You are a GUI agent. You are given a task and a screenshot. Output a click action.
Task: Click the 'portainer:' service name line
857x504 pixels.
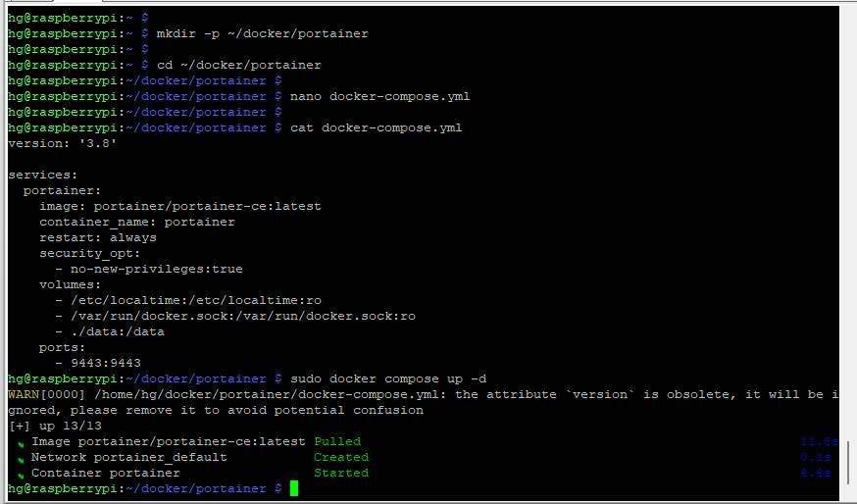tap(63, 191)
